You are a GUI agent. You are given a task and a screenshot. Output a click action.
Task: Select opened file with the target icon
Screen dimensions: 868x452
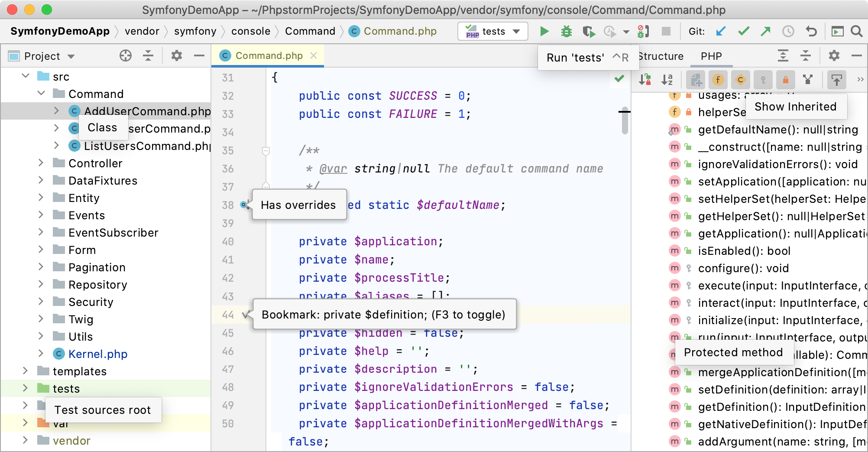(125, 55)
